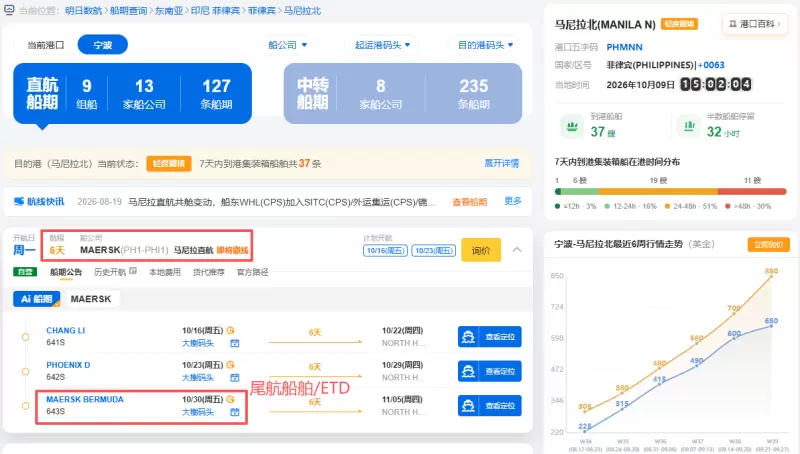The width and height of the screenshot is (800, 454).
Task: Click the 查看船期 link in news bar
Action: tap(469, 202)
